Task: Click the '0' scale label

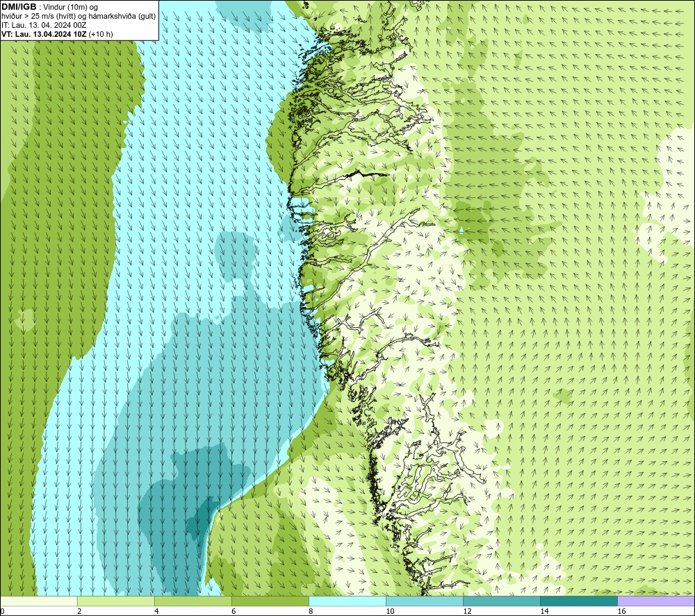Action: (x=2, y=611)
